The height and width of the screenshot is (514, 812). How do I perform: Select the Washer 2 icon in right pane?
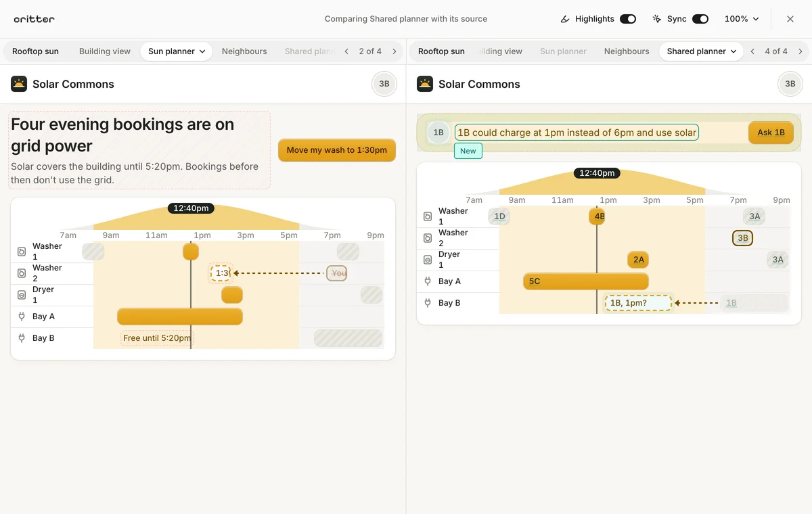[428, 238]
